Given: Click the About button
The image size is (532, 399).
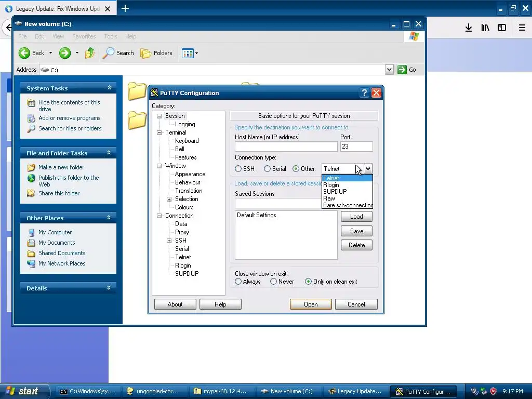Looking at the screenshot, I should pos(175,304).
